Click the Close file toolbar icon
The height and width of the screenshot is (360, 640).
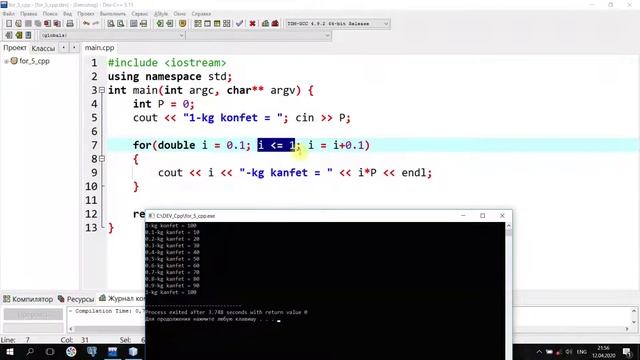pyautogui.click(x=47, y=24)
